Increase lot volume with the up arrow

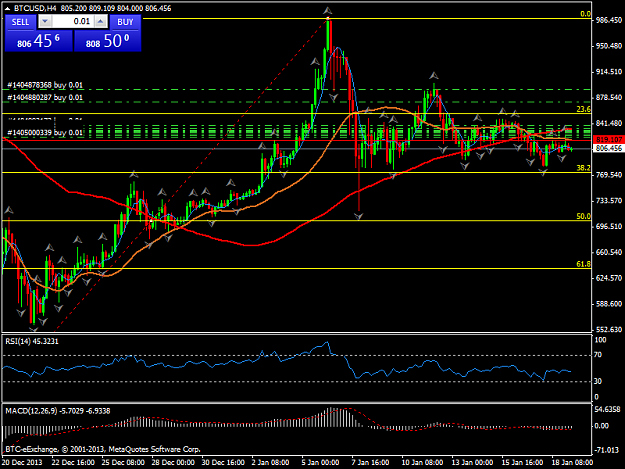point(101,22)
